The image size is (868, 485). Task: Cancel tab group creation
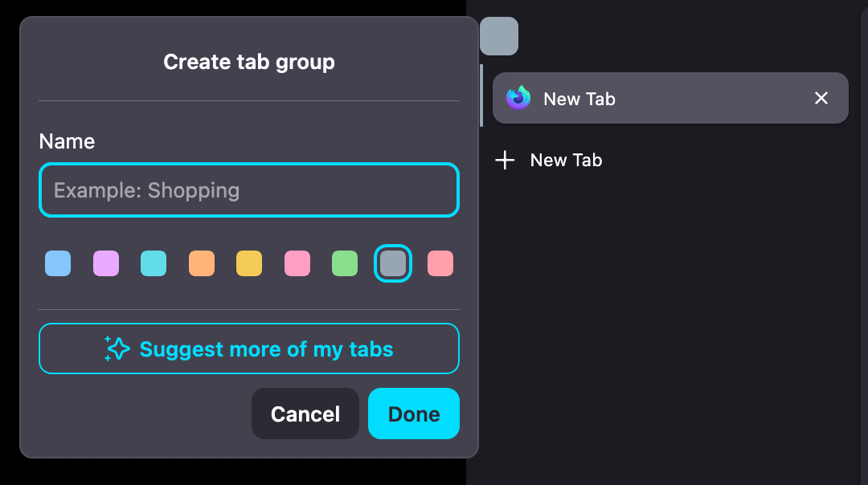click(305, 414)
